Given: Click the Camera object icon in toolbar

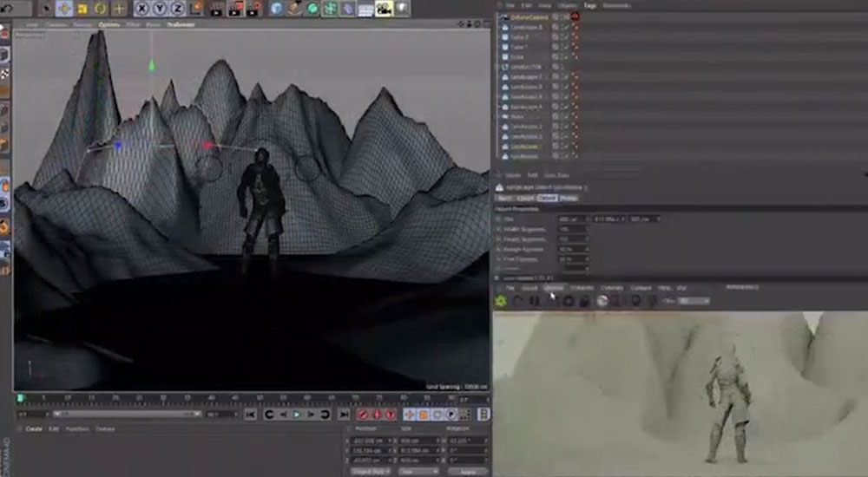Looking at the screenshot, I should tap(384, 9).
